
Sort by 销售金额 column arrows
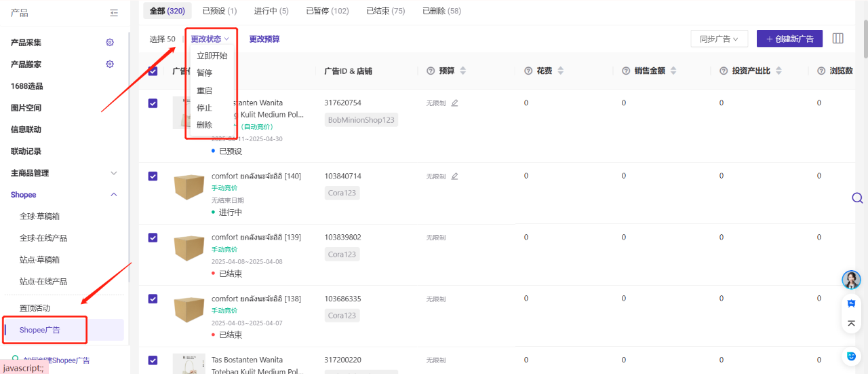point(673,71)
